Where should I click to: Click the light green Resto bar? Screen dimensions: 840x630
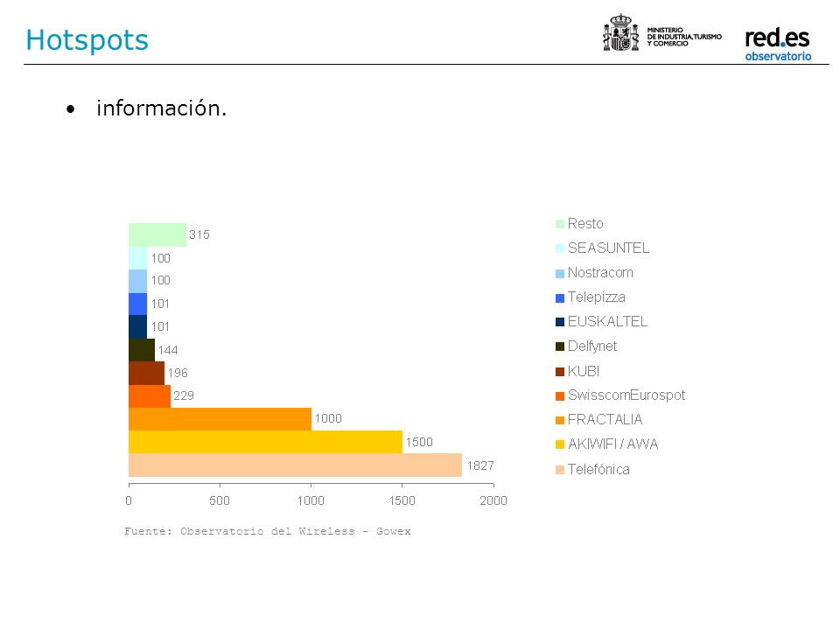point(157,234)
